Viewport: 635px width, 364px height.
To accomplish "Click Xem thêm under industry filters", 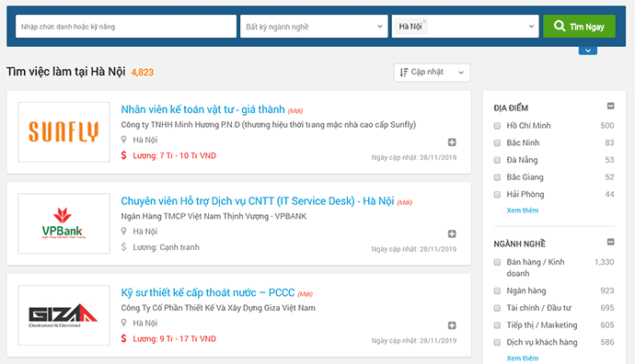I will point(523,358).
